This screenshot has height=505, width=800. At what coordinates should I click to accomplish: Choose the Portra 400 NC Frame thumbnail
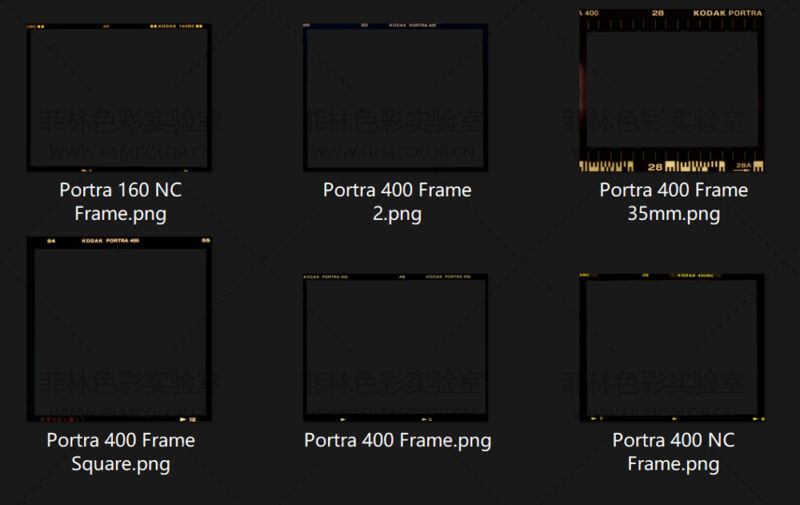coord(673,347)
